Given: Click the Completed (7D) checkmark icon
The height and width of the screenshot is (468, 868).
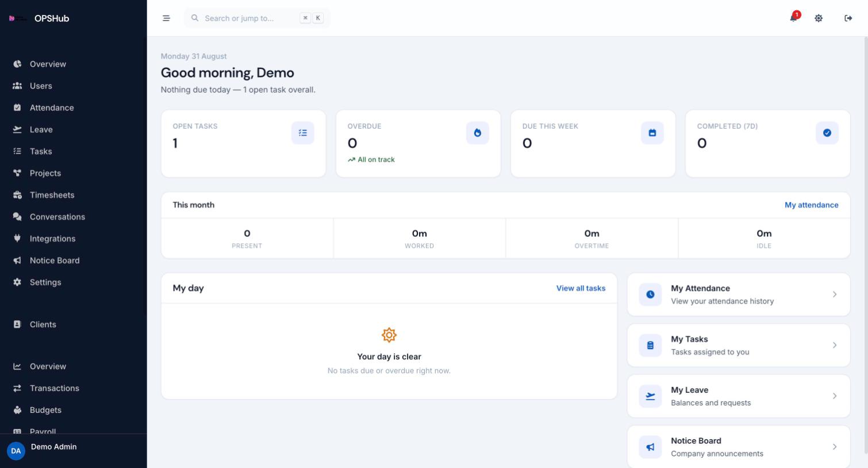Looking at the screenshot, I should coord(827,133).
